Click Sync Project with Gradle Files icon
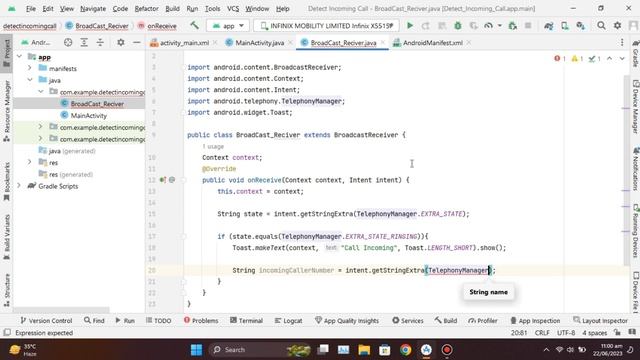 [549, 26]
